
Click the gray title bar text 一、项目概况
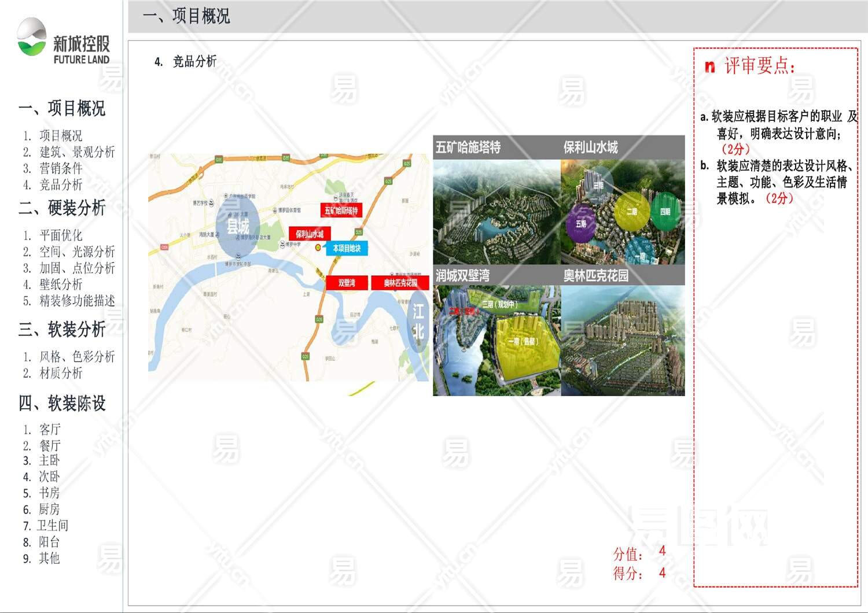pyautogui.click(x=186, y=16)
